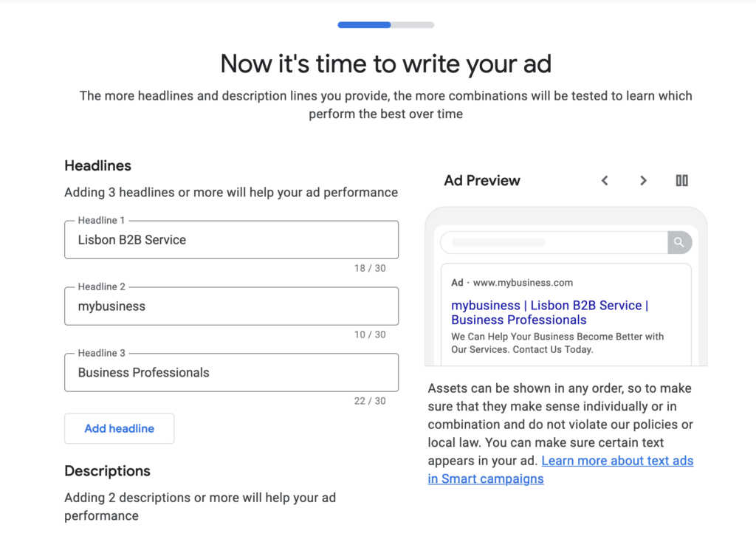This screenshot has width=756, height=539.
Task: Click the Descriptions section heading
Action: (107, 470)
